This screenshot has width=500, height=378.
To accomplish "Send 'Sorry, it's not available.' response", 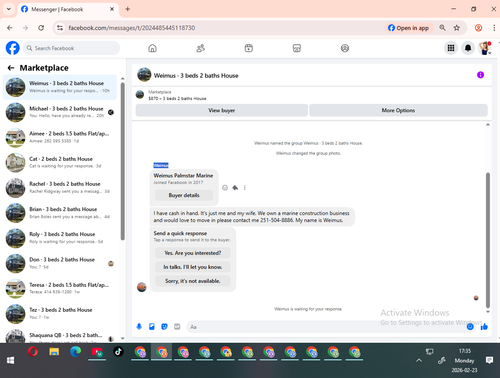I will [x=193, y=281].
